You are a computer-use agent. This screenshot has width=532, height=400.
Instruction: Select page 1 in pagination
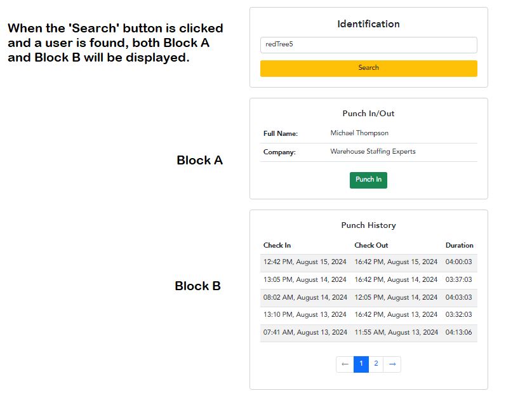[361, 364]
